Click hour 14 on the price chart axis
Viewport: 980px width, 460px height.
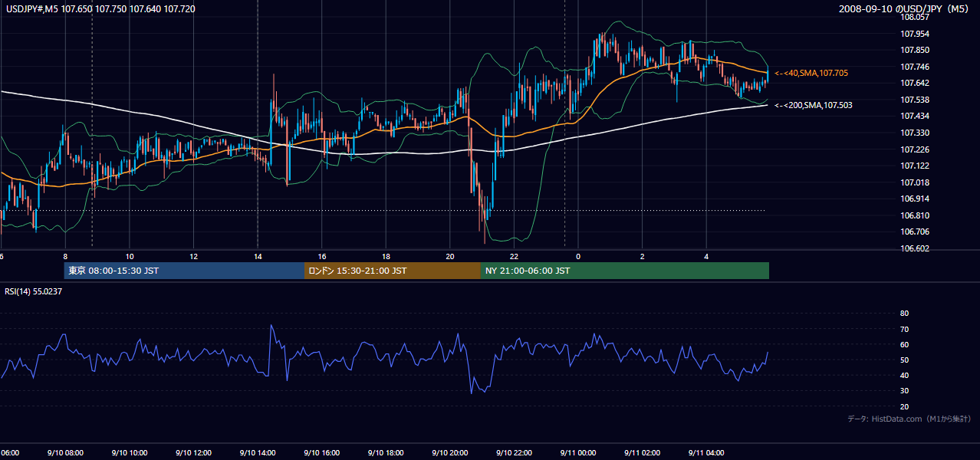coord(258,257)
